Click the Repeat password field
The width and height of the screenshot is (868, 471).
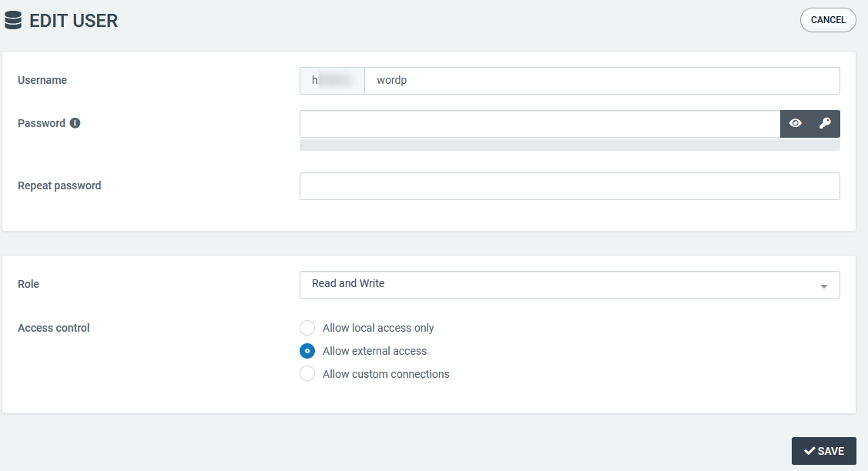[570, 186]
